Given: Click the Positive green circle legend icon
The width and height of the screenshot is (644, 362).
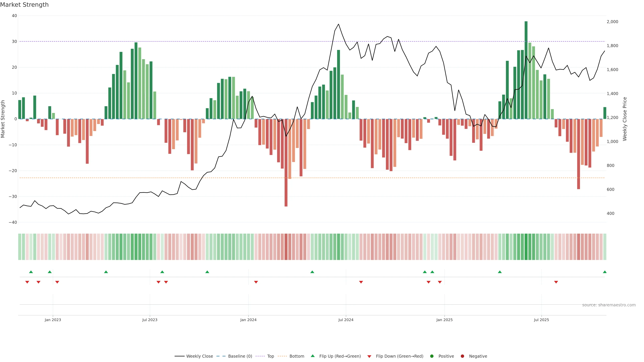Looking at the screenshot, I should pos(432,356).
